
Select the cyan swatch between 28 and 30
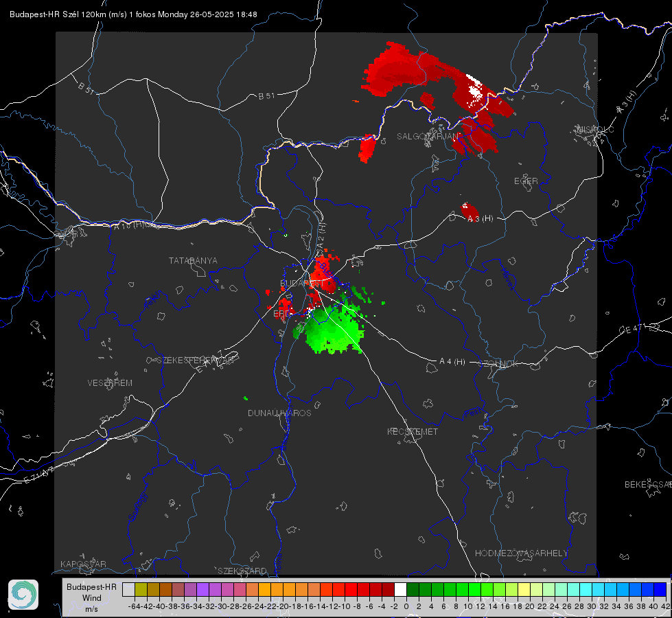point(586,590)
